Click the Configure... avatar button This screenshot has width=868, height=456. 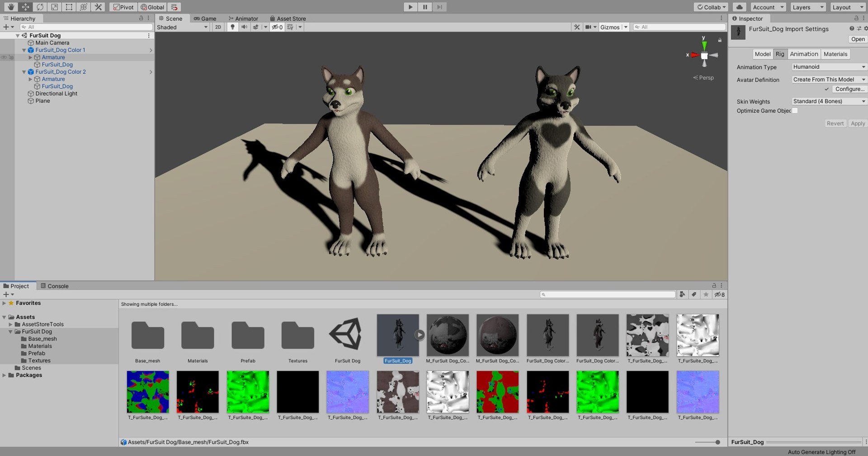pos(849,89)
